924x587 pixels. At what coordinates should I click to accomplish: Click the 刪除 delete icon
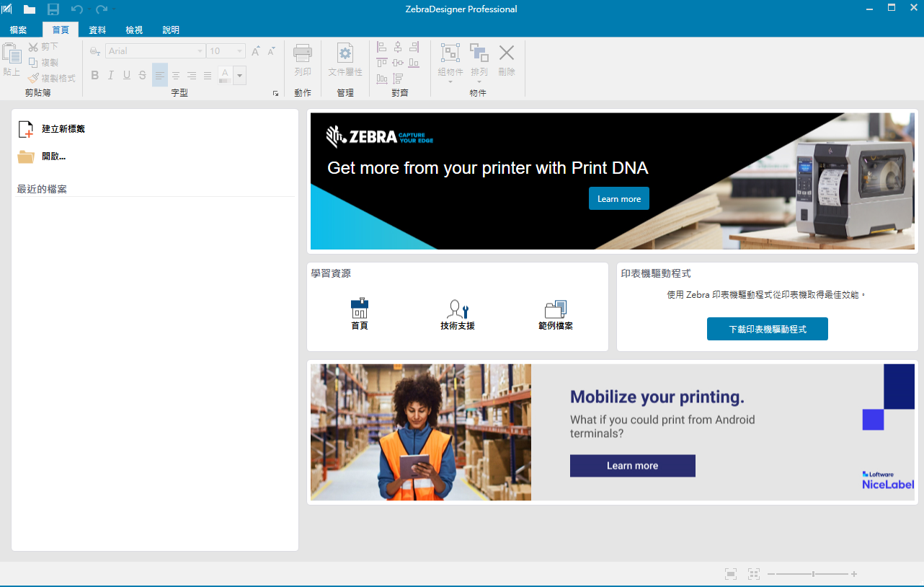(507, 53)
